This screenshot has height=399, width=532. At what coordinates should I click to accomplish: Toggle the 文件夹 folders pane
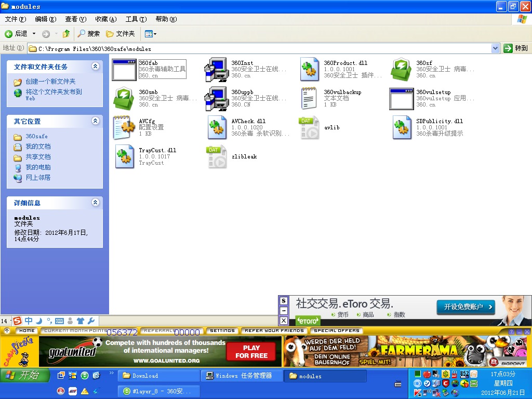click(121, 34)
